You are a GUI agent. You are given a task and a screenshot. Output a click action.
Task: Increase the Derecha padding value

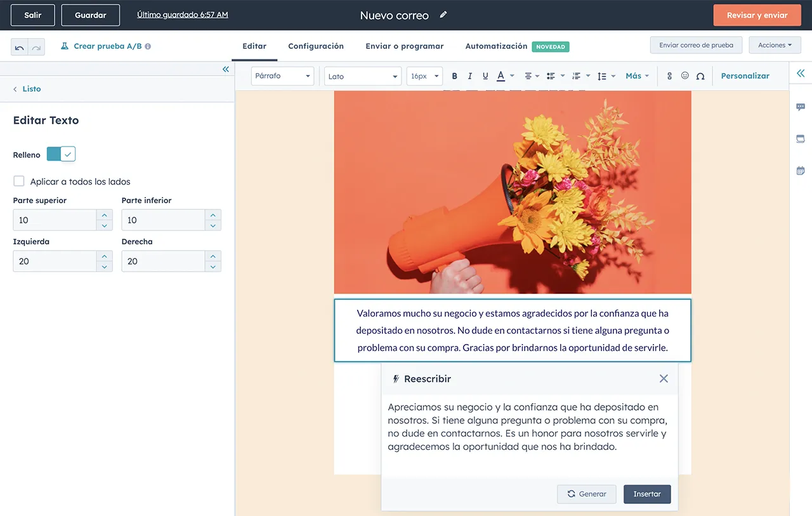tap(213, 256)
